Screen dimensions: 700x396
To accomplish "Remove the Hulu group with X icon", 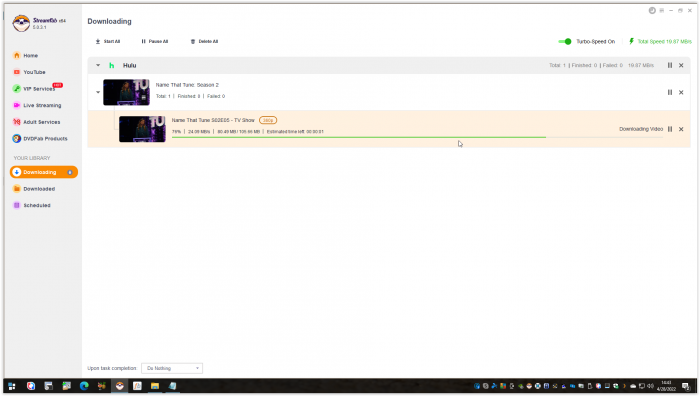I will (x=681, y=65).
